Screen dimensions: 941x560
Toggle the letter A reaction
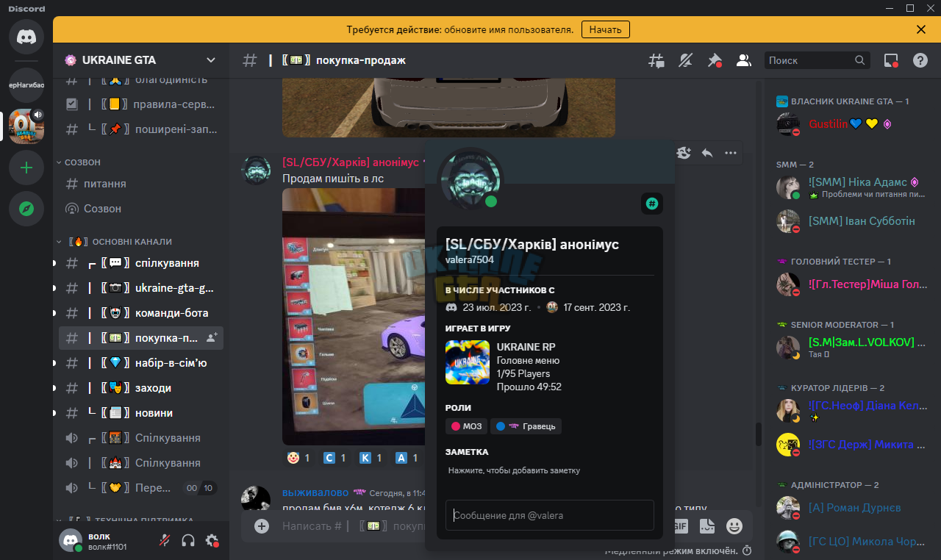click(x=407, y=458)
